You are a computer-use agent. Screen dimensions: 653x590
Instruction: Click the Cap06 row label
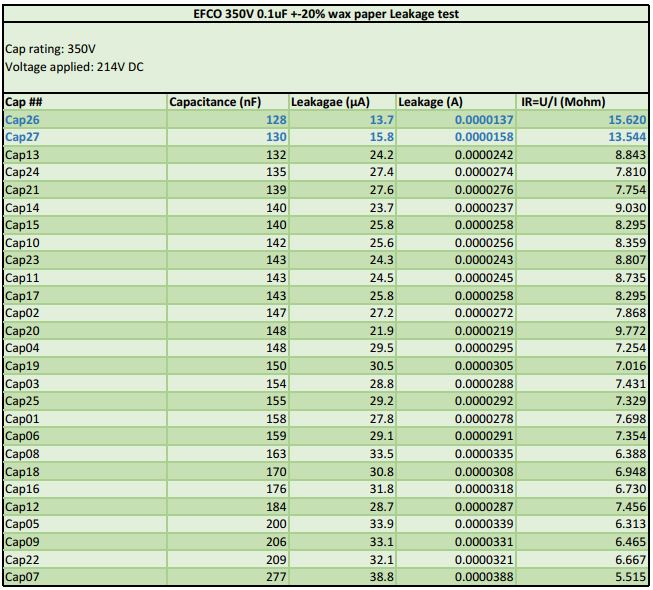pyautogui.click(x=22, y=436)
